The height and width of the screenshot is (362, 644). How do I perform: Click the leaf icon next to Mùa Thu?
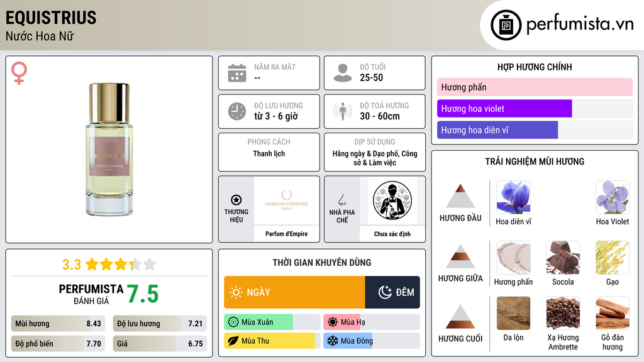pyautogui.click(x=233, y=341)
